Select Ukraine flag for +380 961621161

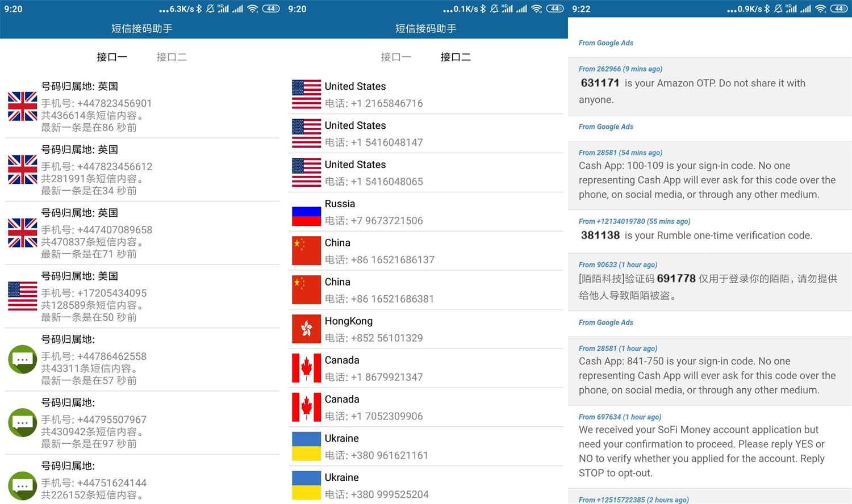pos(306,447)
